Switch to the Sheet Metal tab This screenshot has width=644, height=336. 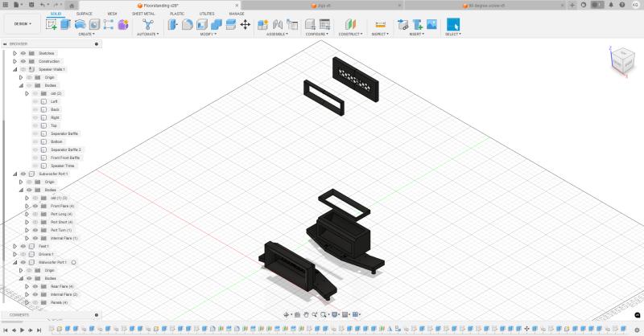(x=143, y=14)
